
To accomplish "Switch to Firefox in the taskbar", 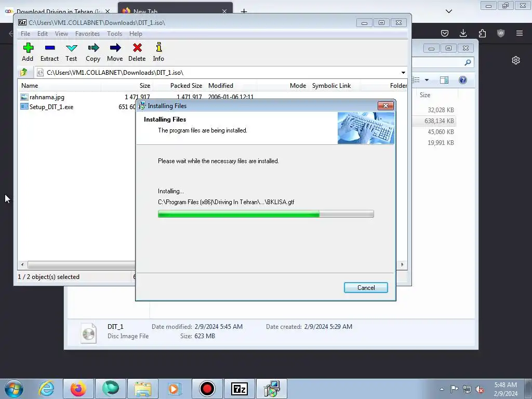I will pos(78,389).
